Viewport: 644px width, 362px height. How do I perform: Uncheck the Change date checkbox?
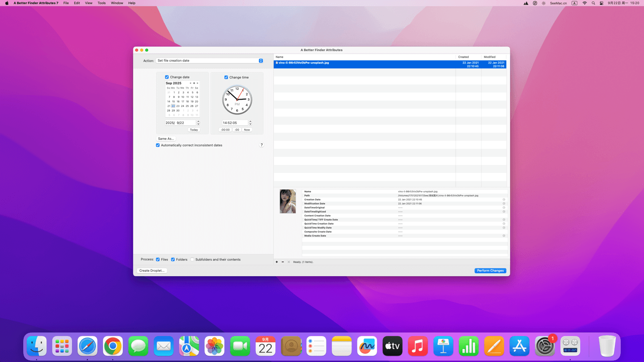click(x=167, y=77)
